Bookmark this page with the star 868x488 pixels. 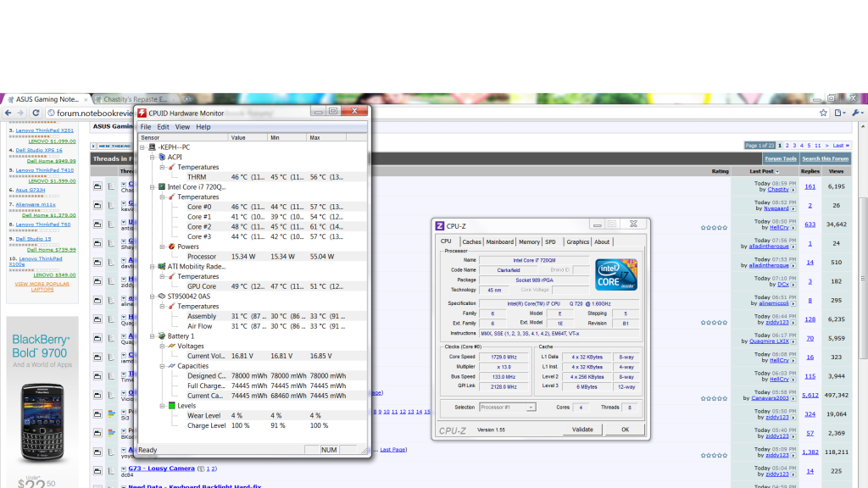[x=823, y=113]
